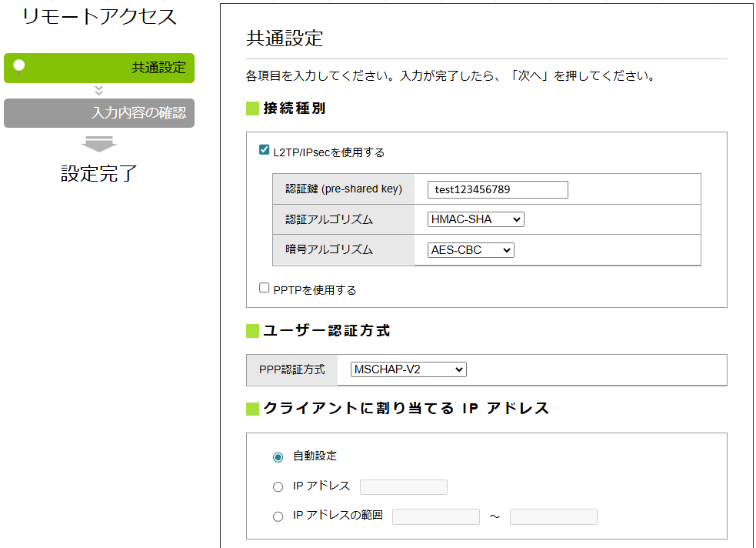Select the IP アドレスの範囲 radio button
This screenshot has height=548, width=756.
pos(278,516)
